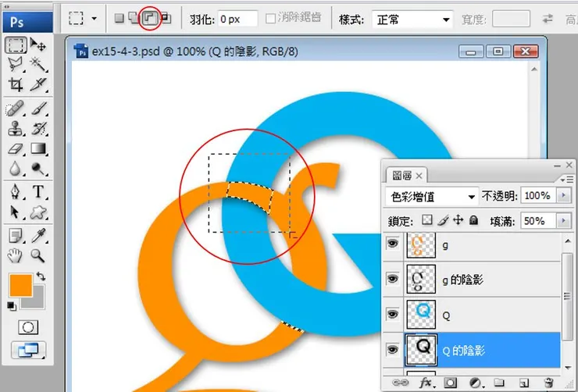578x392 pixels.
Task: Select the Custom Shape tool
Action: (x=38, y=212)
